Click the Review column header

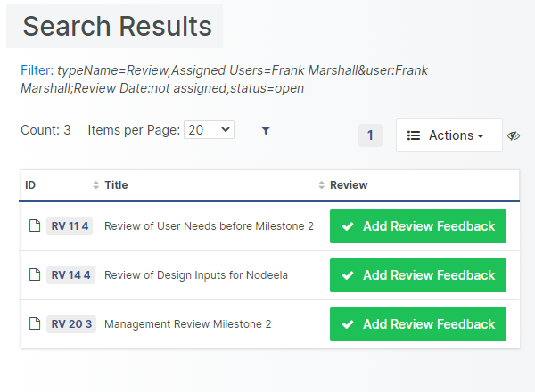(349, 185)
